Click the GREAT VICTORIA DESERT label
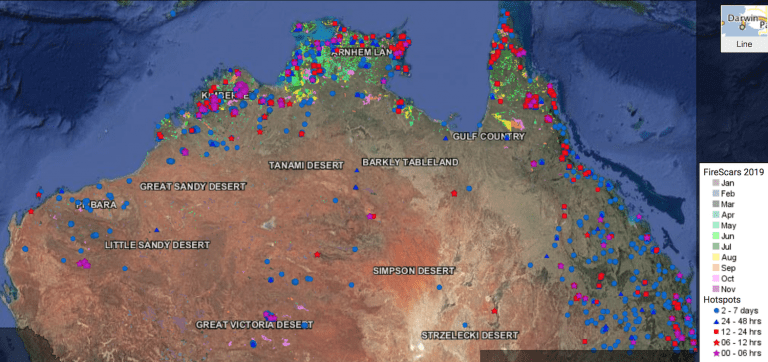The image size is (768, 362). point(255,324)
